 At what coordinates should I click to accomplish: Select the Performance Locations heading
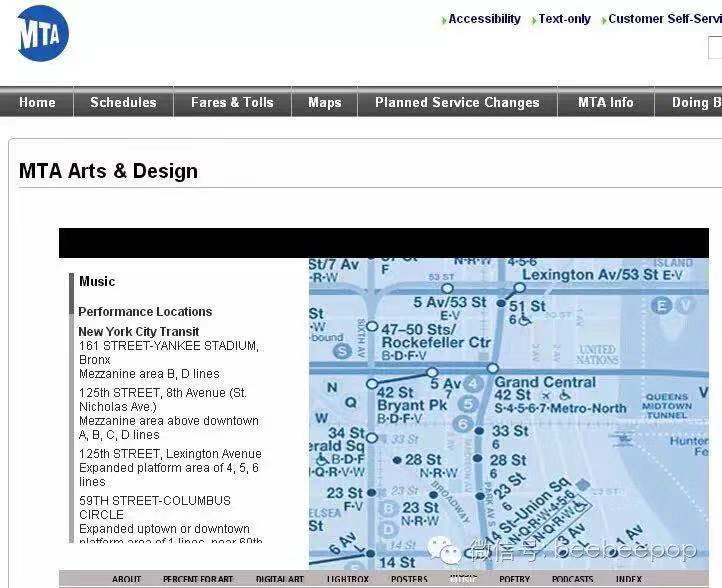coord(145,312)
